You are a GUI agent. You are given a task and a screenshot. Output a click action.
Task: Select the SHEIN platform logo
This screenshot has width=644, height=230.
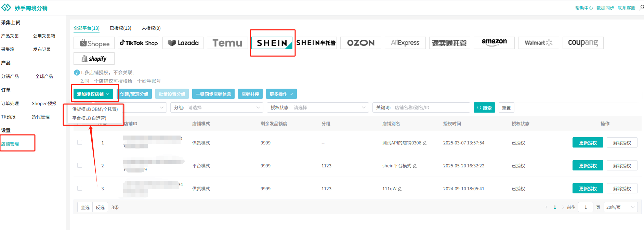point(272,43)
